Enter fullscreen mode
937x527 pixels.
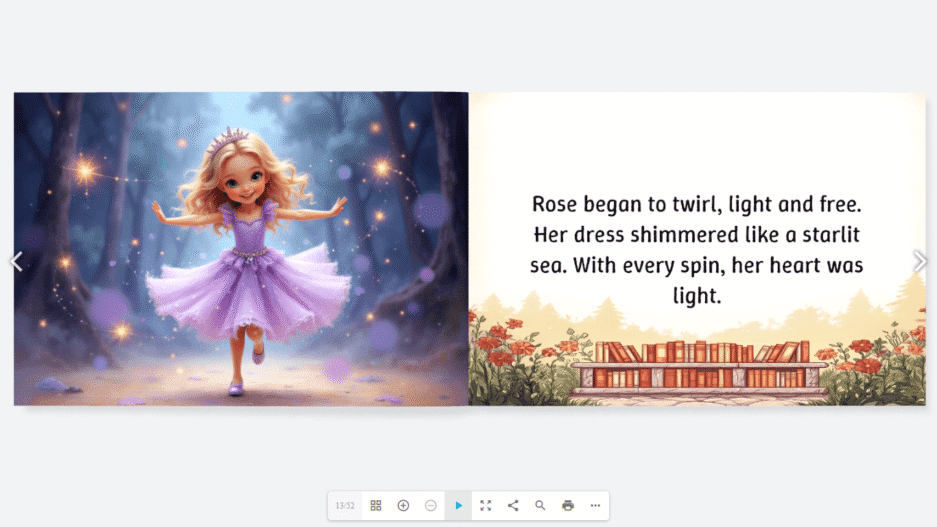point(486,505)
